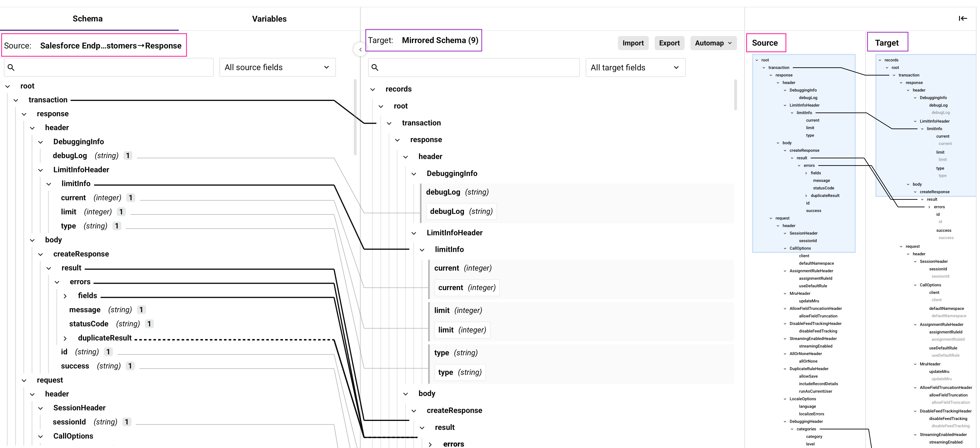980x448 pixels.
Task: Open the All source fields dropdown
Action: tap(277, 67)
